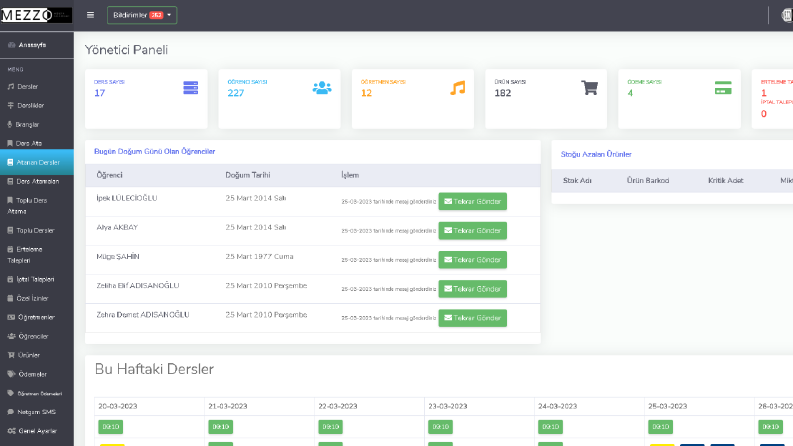Click the Yönetici Paneli page title
This screenshot has height=446, width=793.
(x=126, y=50)
